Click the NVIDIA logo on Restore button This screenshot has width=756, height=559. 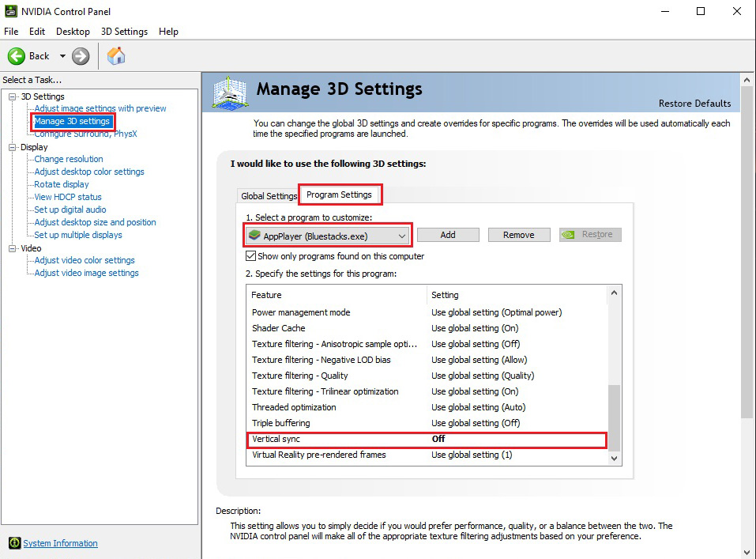[x=569, y=235]
